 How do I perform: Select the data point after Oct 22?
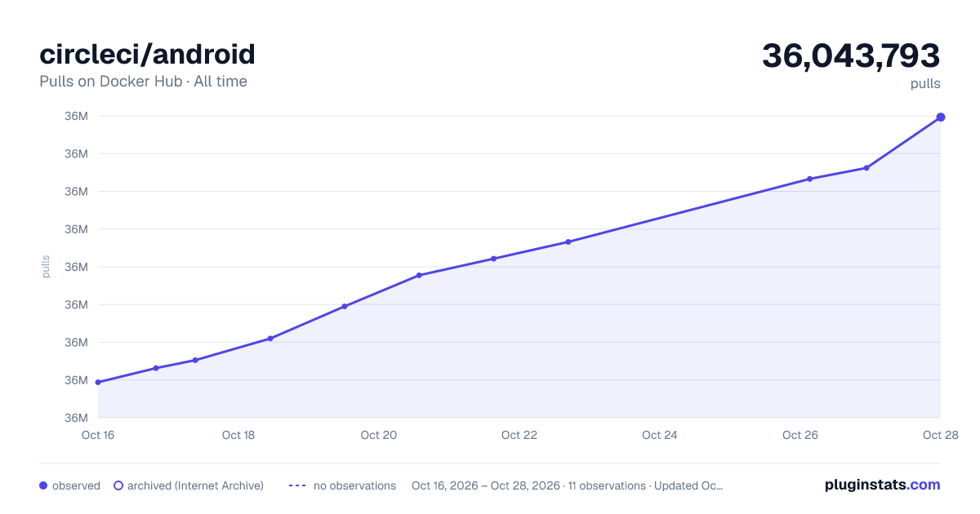pyautogui.click(x=568, y=241)
